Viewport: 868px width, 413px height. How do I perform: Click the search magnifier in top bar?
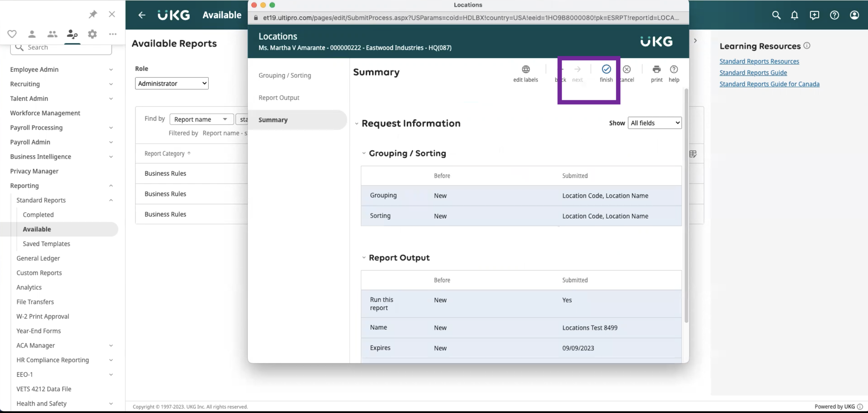coord(776,15)
